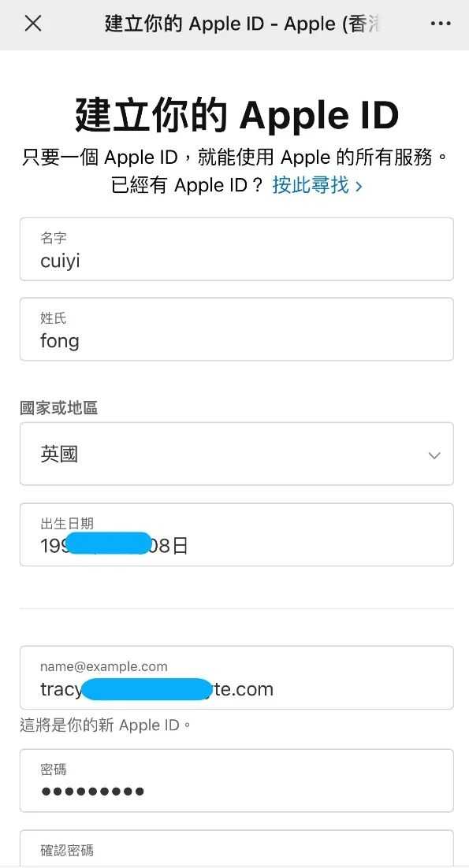Click the 姓氏 field containing fong
The width and height of the screenshot is (469, 868).
point(234,329)
